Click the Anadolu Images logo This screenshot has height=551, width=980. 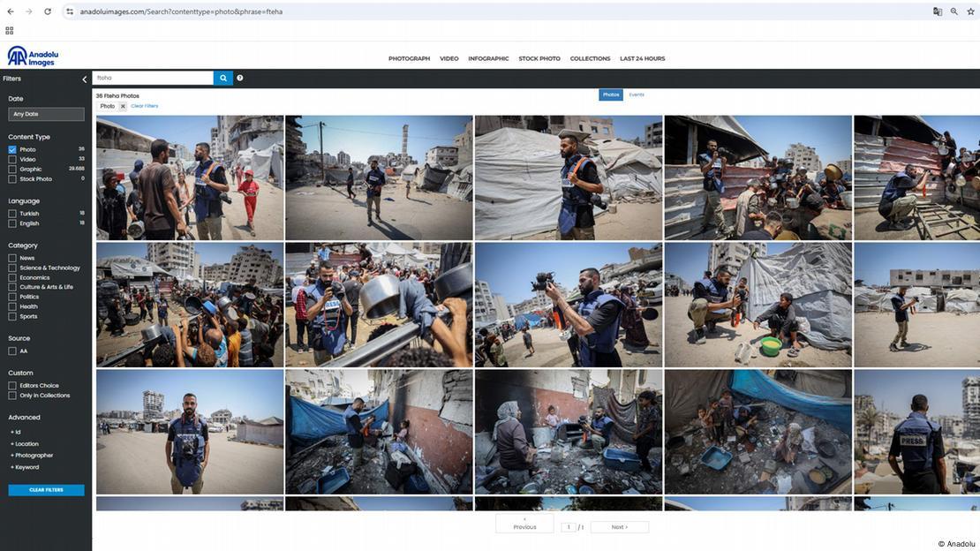(x=32, y=57)
